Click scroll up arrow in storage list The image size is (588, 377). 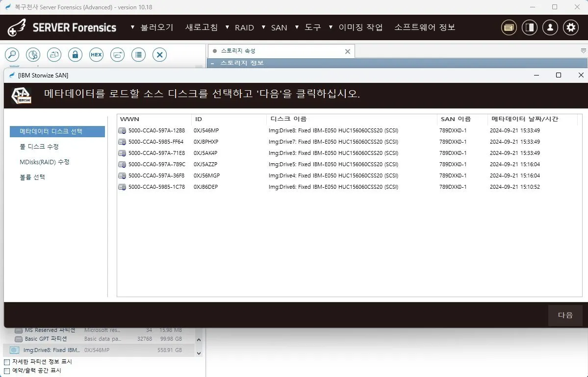[199, 340]
